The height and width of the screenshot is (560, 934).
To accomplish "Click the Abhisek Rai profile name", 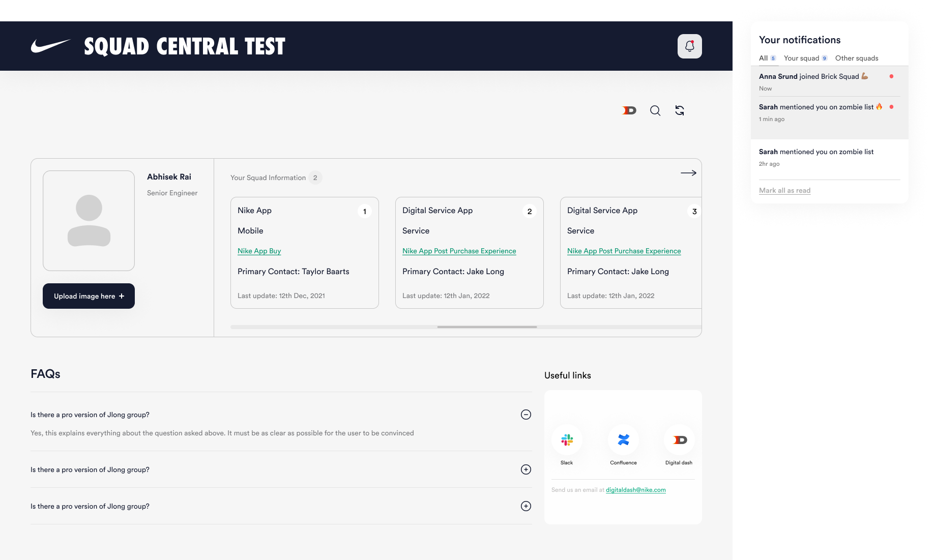I will (169, 176).
